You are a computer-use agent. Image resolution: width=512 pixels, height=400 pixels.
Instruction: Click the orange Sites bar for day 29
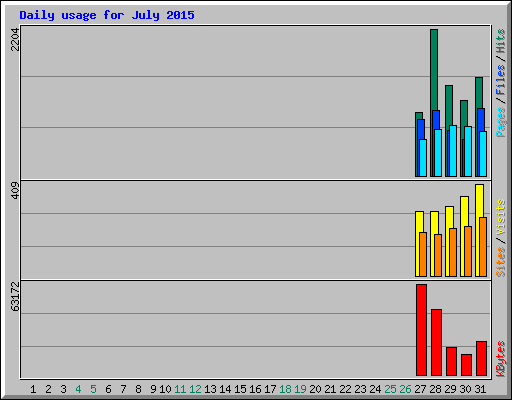[x=453, y=252]
